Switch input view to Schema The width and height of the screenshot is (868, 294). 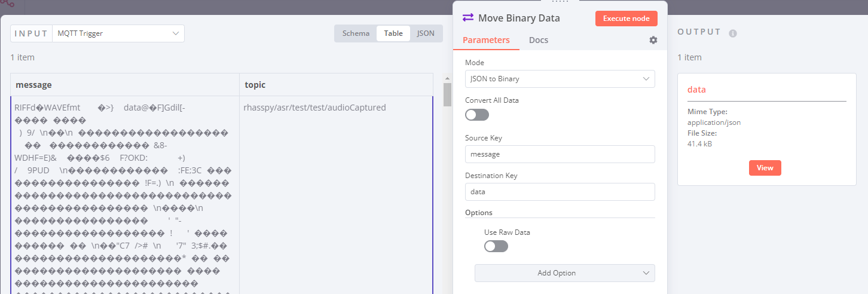356,33
